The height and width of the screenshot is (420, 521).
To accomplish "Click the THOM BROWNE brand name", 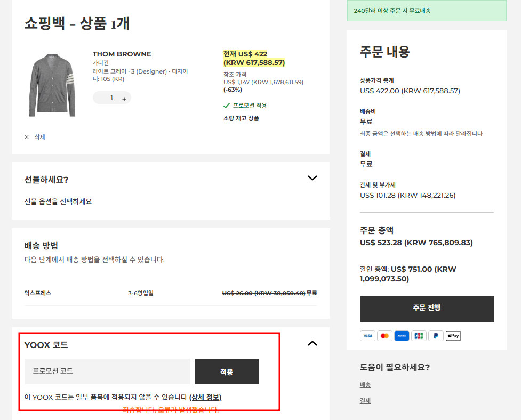I will (x=122, y=54).
